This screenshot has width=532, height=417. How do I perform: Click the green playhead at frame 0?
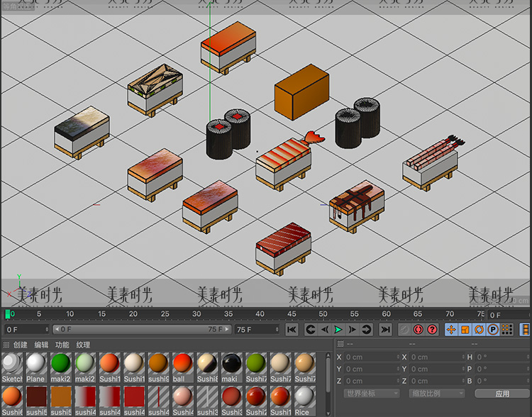[x=8, y=314]
